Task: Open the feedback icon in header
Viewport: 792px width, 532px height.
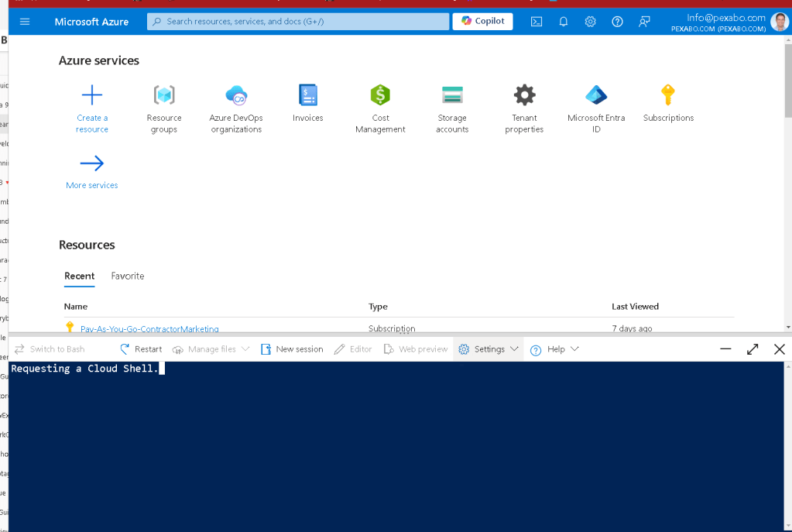Action: tap(644, 22)
